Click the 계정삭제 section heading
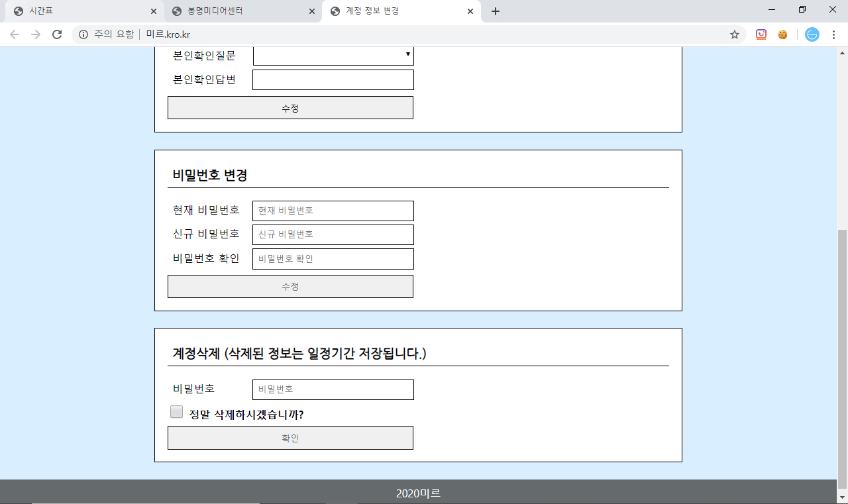The height and width of the screenshot is (504, 848). click(299, 354)
